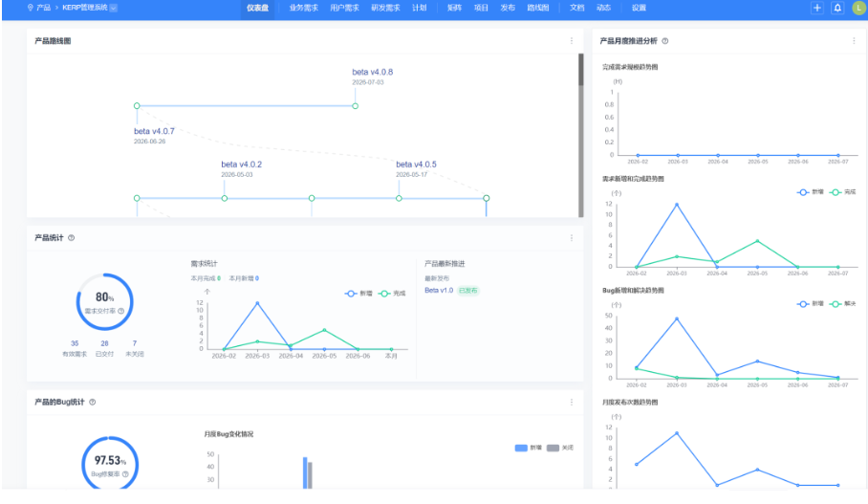Click the 月度发布次数趋势图 chart title

[x=630, y=402]
